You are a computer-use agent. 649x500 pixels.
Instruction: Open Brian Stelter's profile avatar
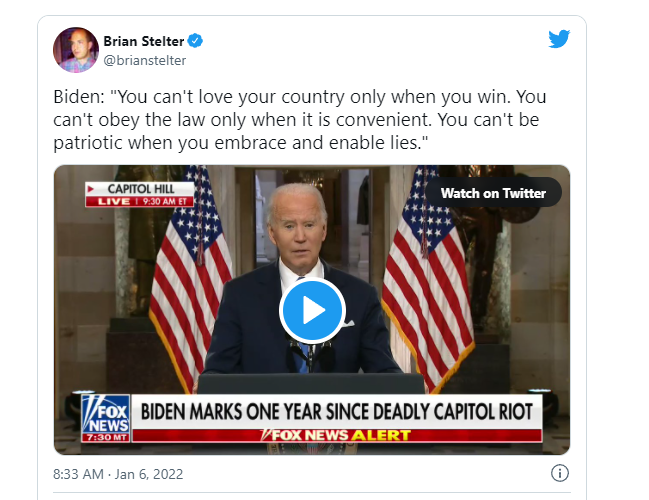[x=76, y=50]
